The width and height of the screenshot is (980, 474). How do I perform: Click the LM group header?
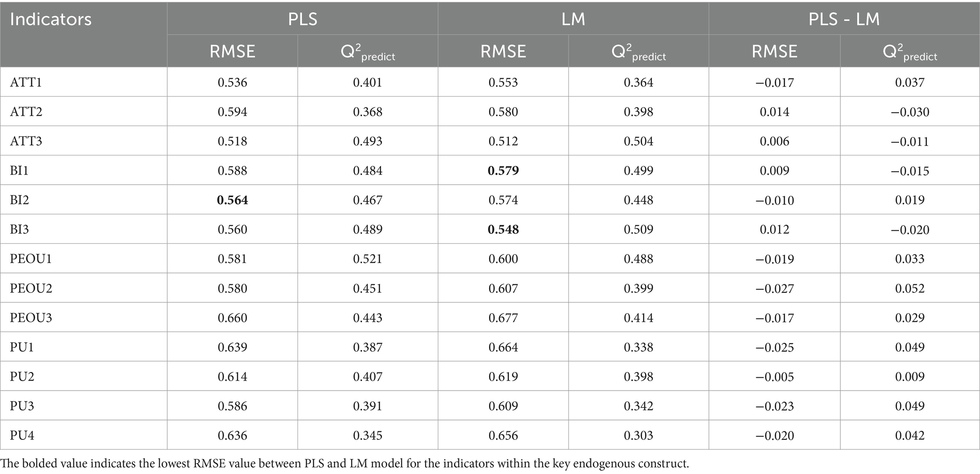tap(573, 19)
